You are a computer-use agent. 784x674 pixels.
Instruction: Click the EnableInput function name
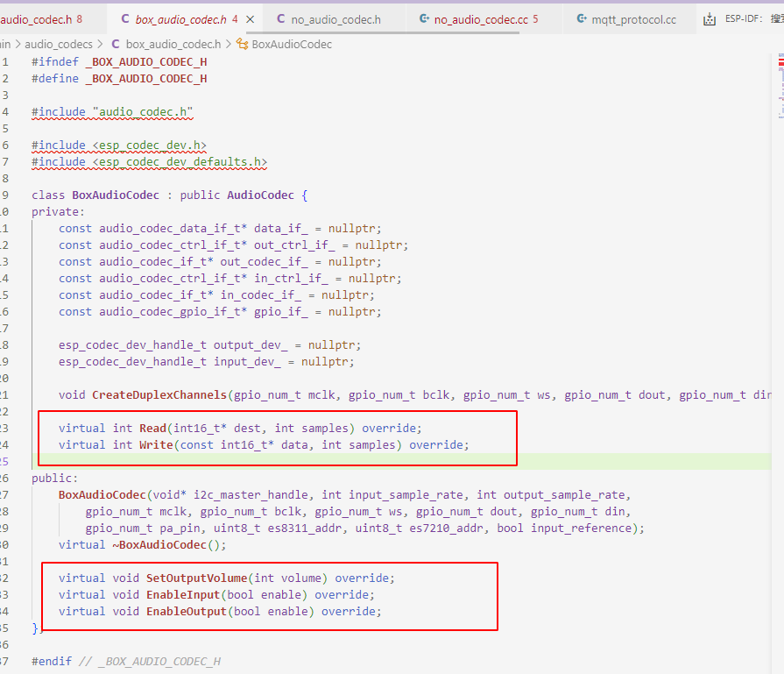pos(183,594)
